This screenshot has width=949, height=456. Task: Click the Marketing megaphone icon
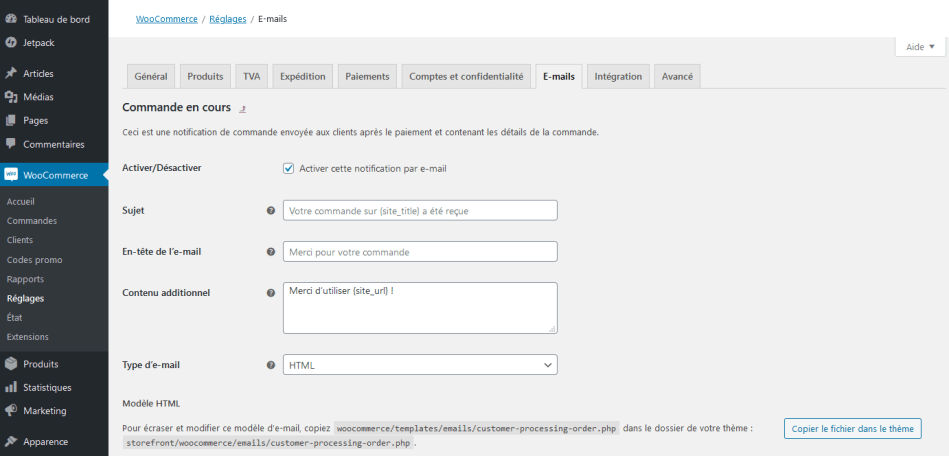point(11,411)
